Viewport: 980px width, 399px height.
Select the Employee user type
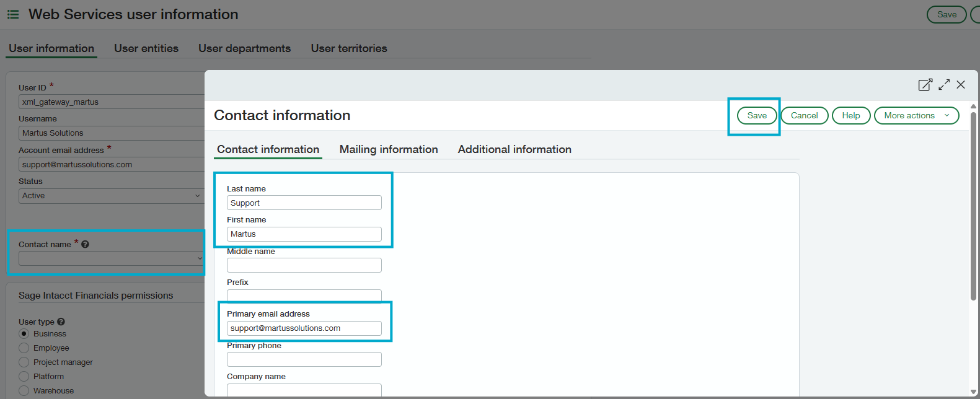pos(24,348)
